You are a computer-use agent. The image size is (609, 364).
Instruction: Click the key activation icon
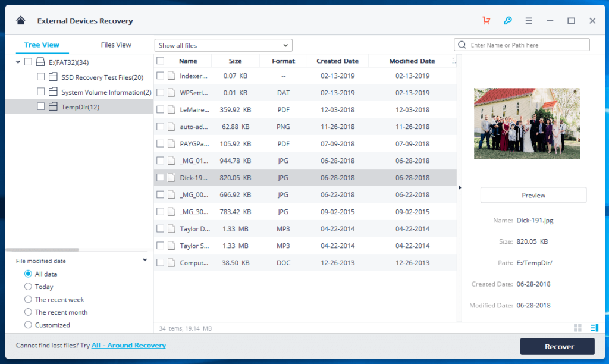[x=507, y=20]
